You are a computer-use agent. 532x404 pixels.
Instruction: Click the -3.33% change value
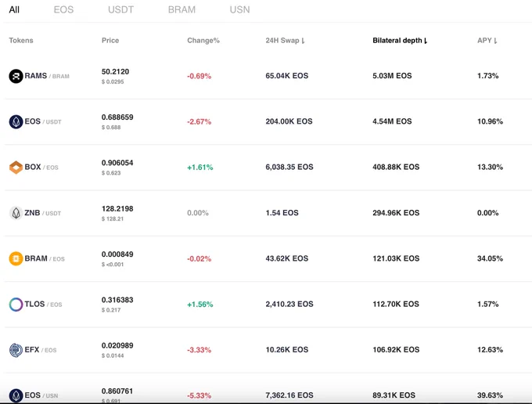[x=199, y=350]
